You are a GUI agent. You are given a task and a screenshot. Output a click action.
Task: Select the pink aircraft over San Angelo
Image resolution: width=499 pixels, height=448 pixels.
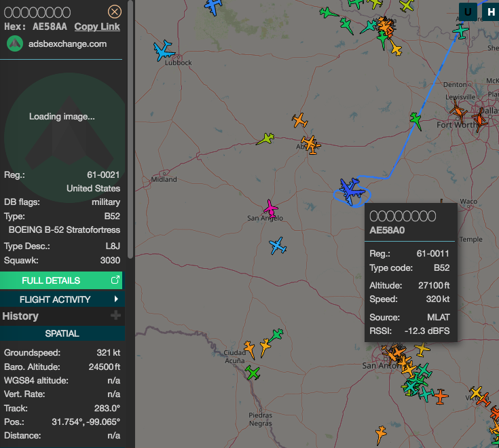271,208
